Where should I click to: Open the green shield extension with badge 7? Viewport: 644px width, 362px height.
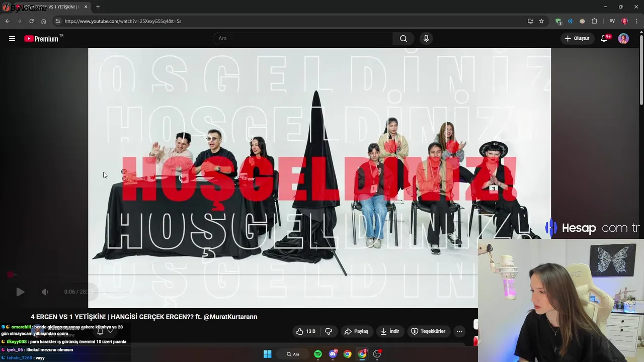[558, 21]
